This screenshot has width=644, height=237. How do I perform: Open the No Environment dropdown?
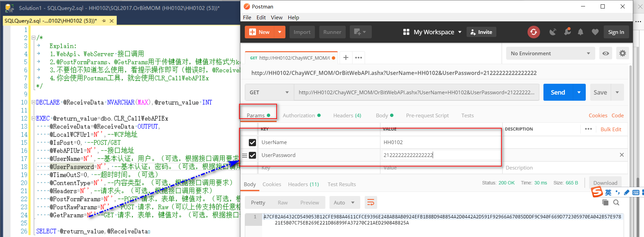coord(551,53)
